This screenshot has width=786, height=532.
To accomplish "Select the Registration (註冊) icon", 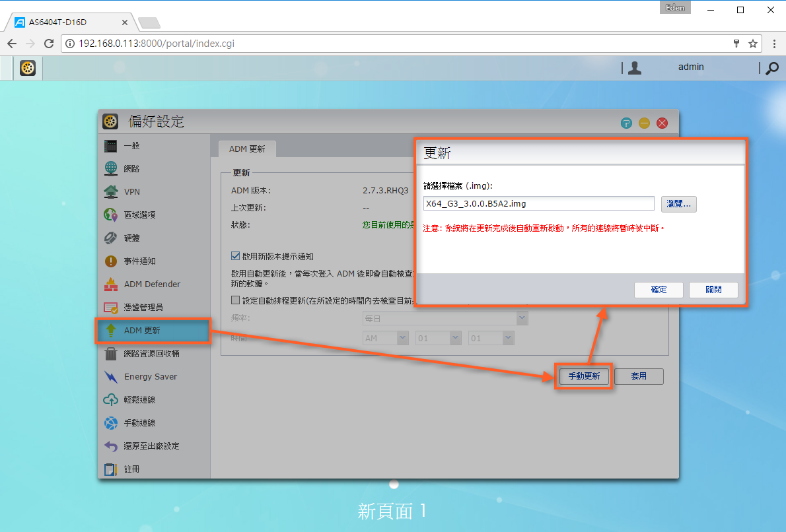I will (111, 469).
